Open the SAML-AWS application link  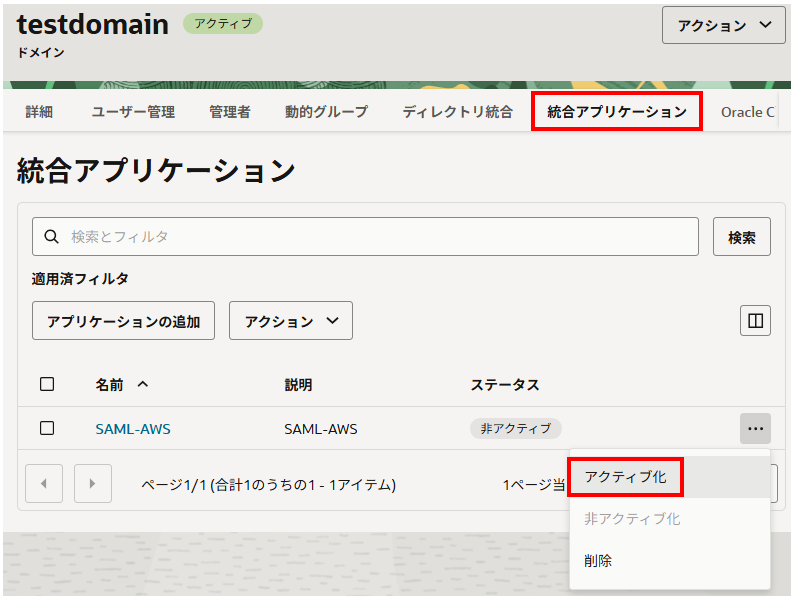click(x=133, y=429)
